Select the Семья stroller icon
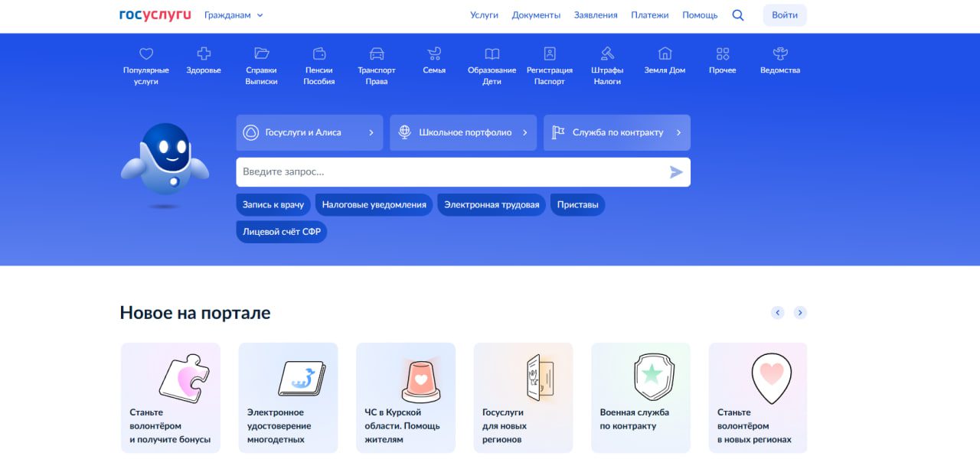This screenshot has width=980, height=469. tap(434, 54)
